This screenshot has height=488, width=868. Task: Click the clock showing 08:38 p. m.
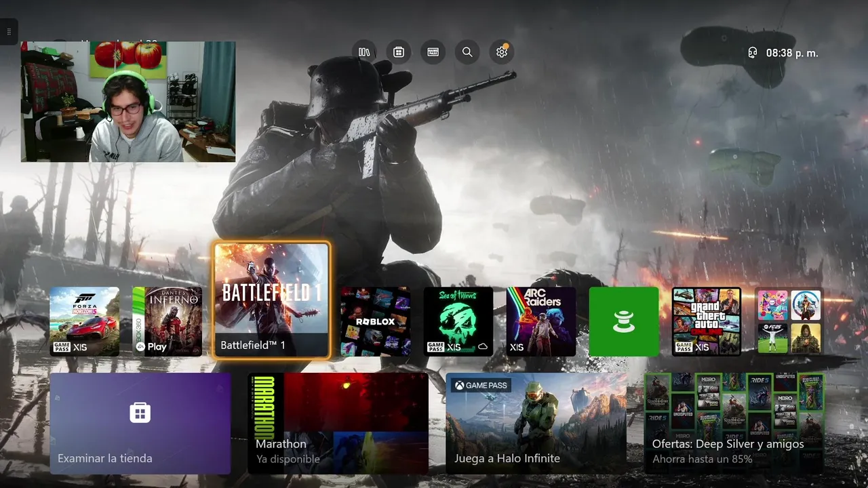(792, 53)
